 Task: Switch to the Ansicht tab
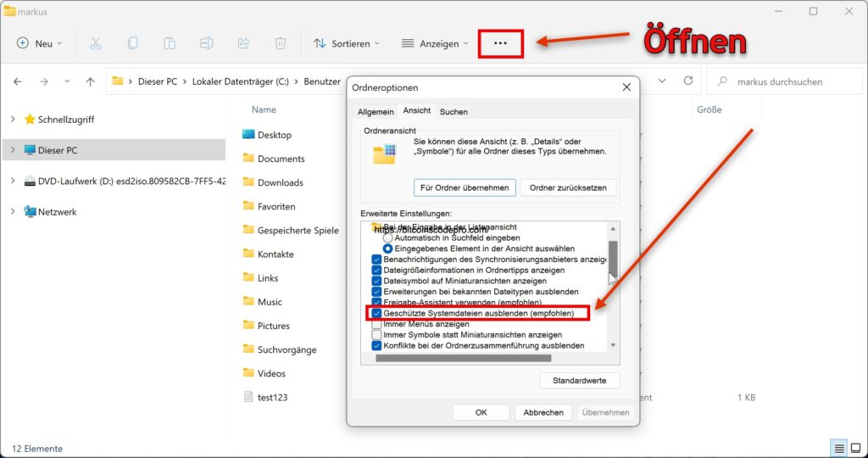click(x=417, y=110)
